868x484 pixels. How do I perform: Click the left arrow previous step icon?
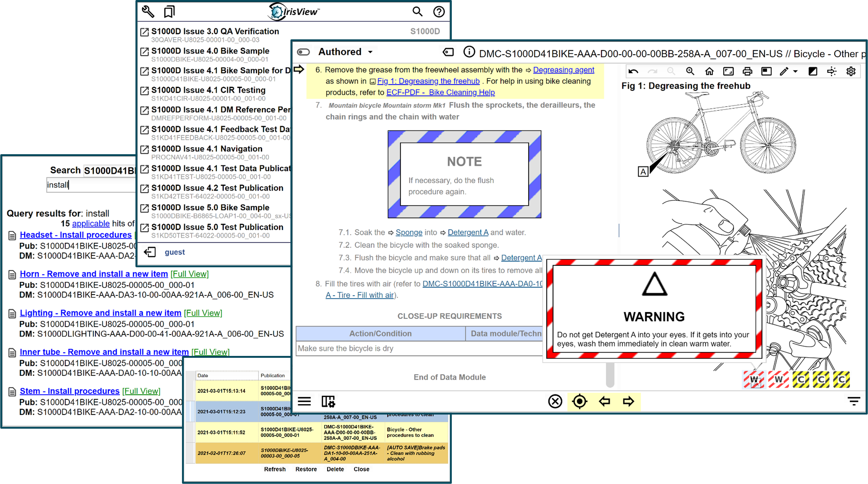pyautogui.click(x=605, y=401)
